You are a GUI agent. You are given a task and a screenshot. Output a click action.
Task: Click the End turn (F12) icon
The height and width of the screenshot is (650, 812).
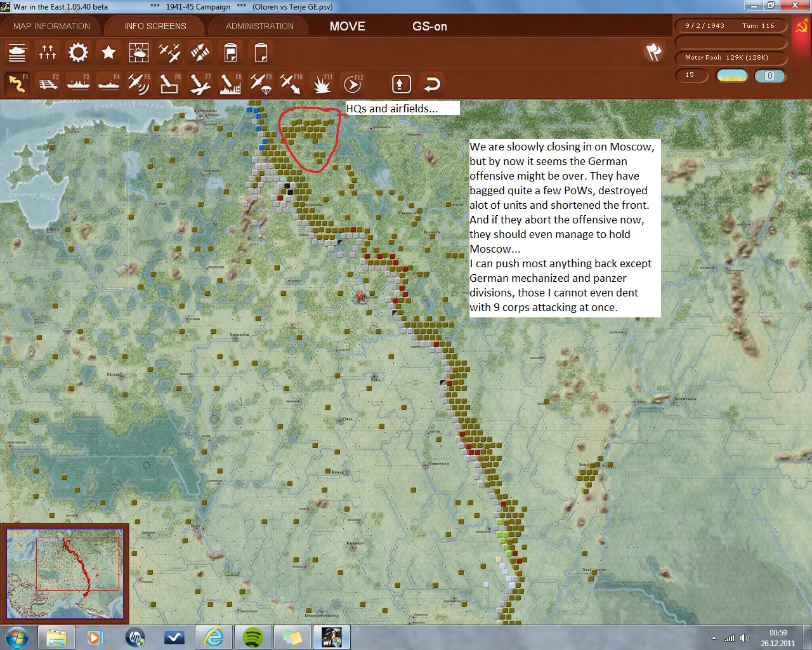tap(353, 84)
